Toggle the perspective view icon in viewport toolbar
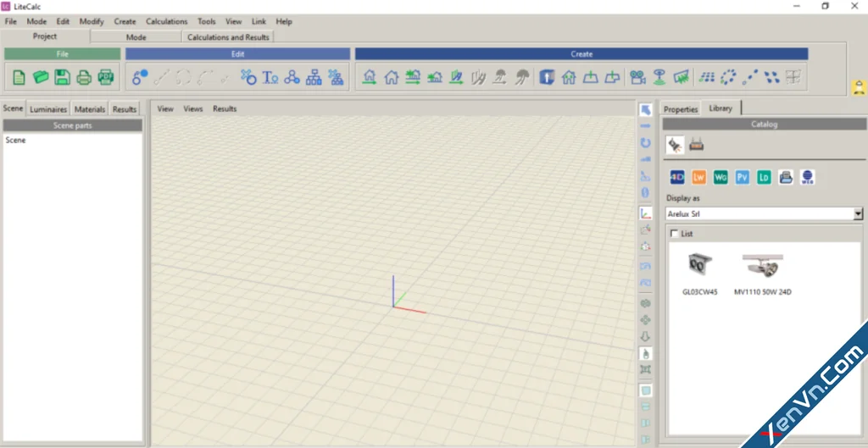Image resolution: width=868 pixels, height=448 pixels. click(x=645, y=390)
